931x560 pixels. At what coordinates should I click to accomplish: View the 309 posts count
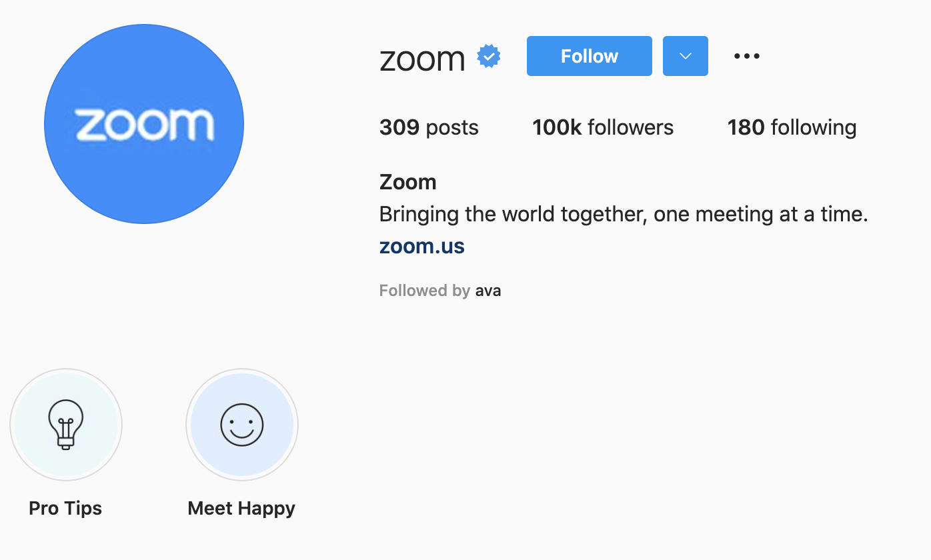(x=429, y=127)
